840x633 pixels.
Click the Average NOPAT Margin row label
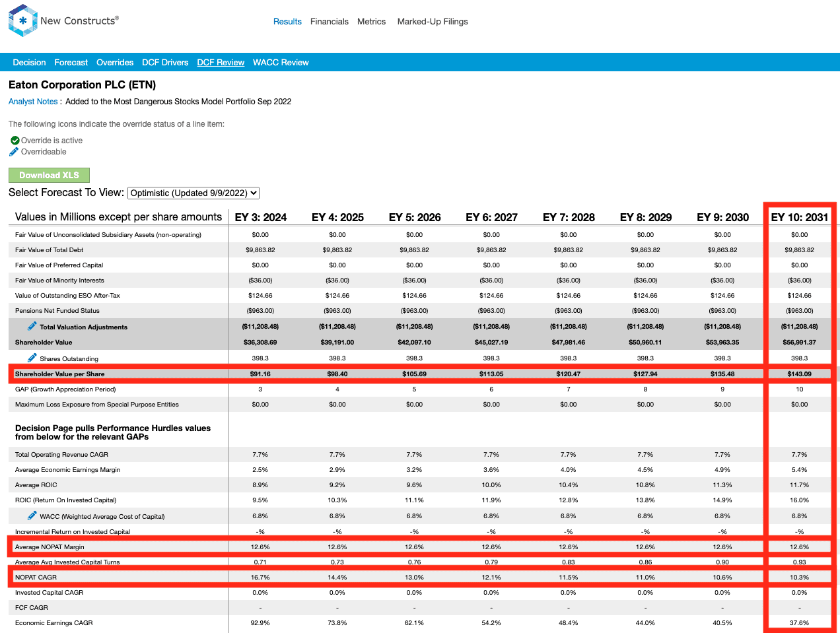click(x=50, y=547)
